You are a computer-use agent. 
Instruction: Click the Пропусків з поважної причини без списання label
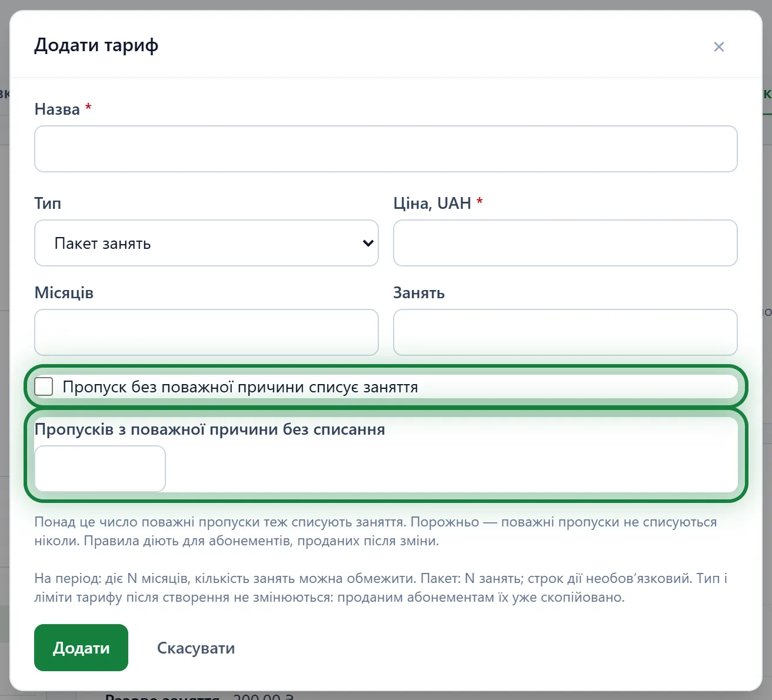[x=210, y=429]
